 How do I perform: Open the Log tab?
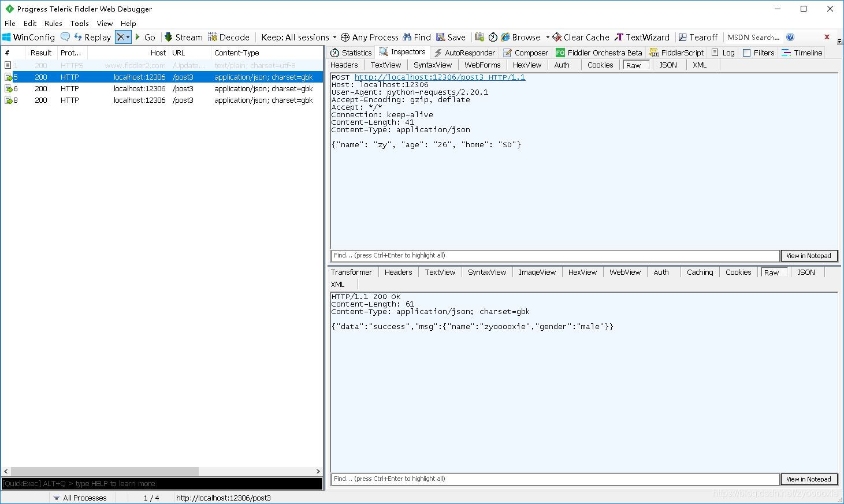click(723, 53)
